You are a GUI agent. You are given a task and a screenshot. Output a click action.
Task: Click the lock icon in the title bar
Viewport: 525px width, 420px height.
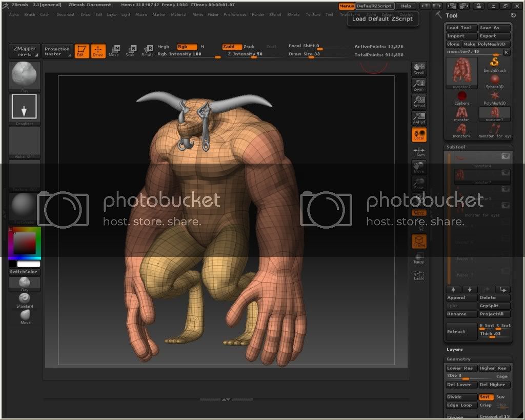tap(479, 6)
